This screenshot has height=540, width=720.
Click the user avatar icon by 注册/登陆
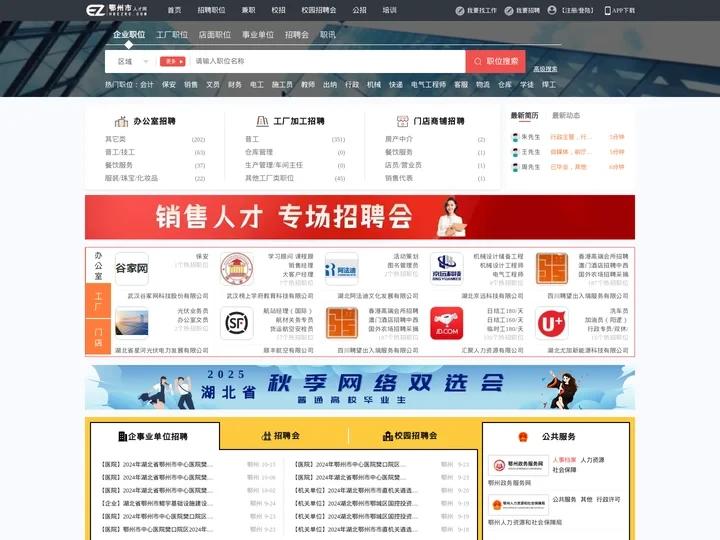click(552, 10)
